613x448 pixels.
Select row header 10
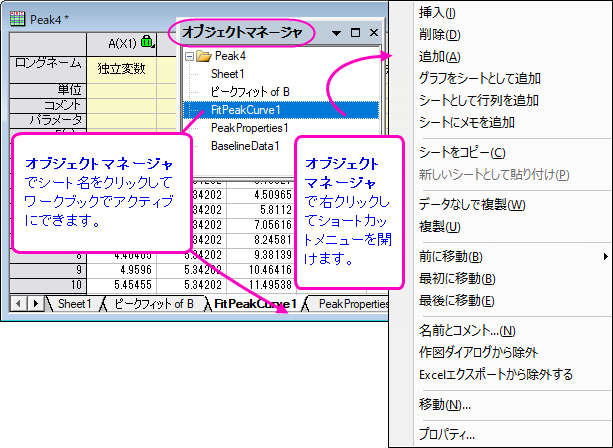pos(48,285)
